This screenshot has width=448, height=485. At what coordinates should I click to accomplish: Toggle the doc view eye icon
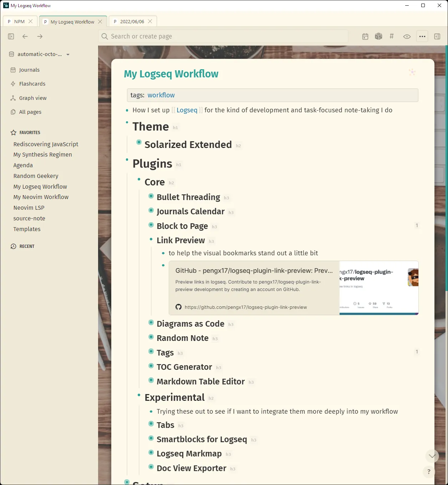[407, 36]
